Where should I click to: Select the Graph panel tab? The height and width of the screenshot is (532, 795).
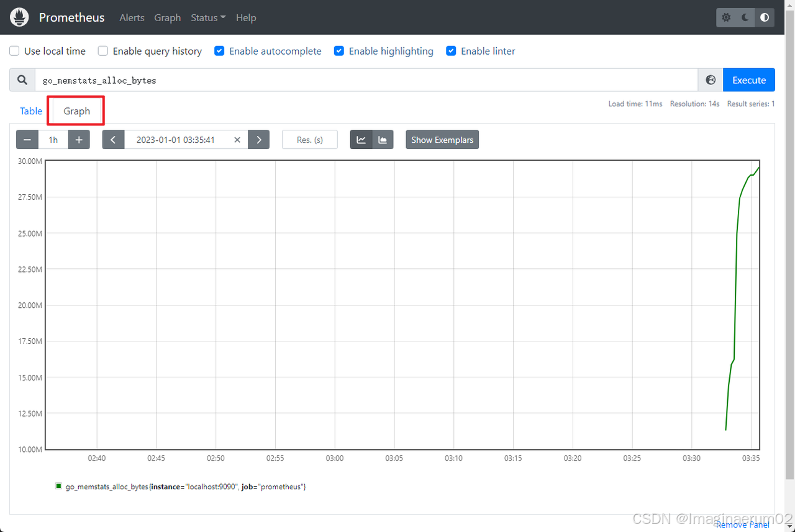(76, 111)
